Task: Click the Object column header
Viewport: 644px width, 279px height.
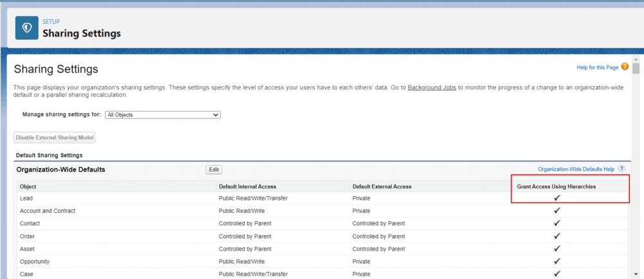Action: tap(29, 186)
